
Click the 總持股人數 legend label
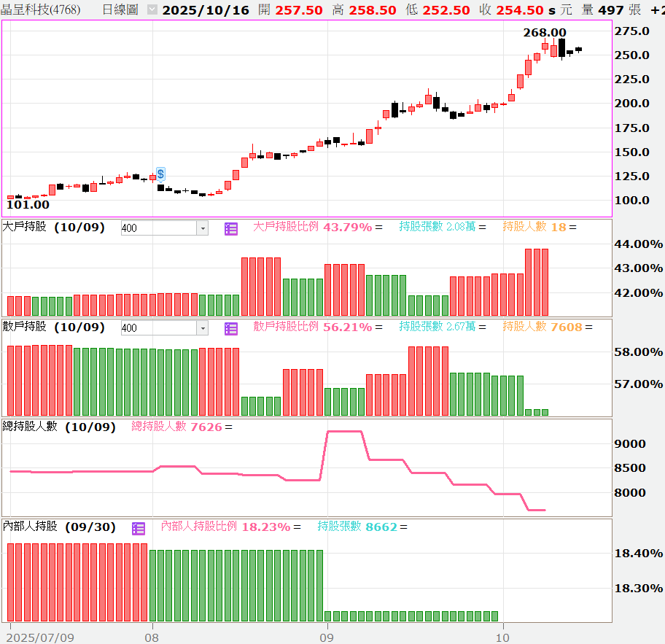[158, 427]
